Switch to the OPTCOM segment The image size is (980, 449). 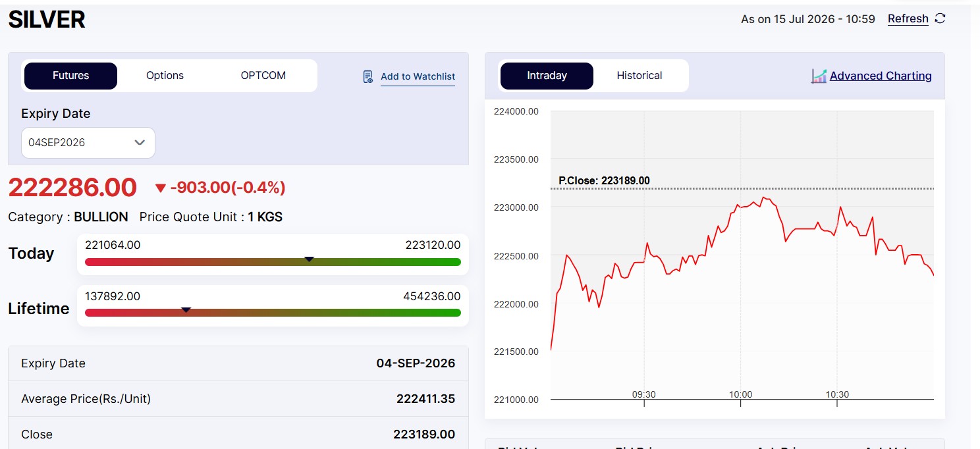pos(263,76)
